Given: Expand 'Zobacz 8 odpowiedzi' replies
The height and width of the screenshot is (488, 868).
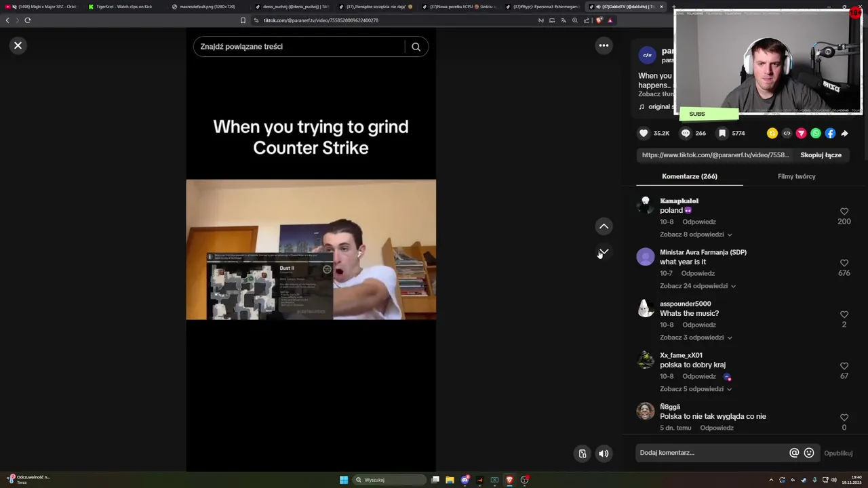Looking at the screenshot, I should coord(696,235).
